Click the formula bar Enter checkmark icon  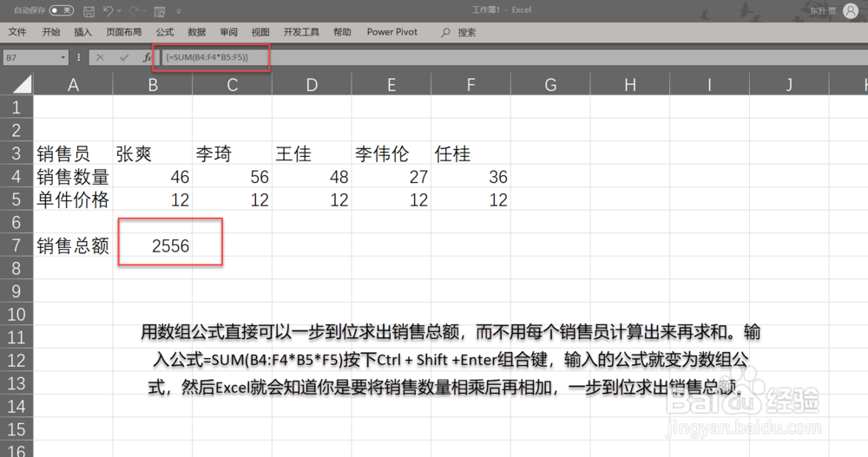pyautogui.click(x=123, y=57)
